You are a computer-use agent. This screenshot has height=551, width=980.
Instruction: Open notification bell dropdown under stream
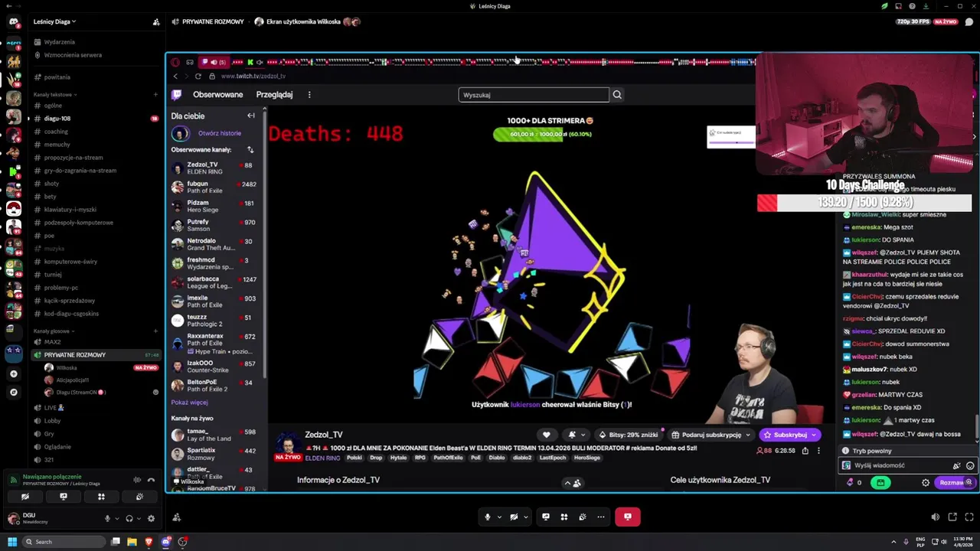[576, 435]
